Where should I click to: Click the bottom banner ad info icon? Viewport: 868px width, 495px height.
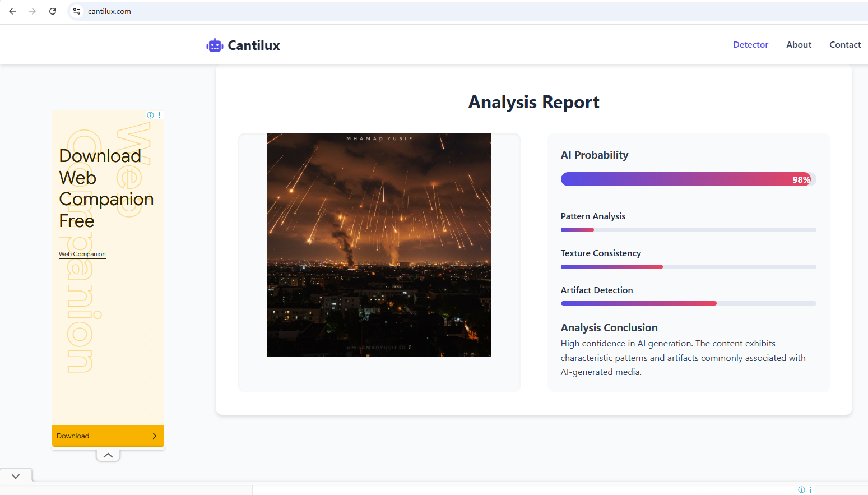(x=801, y=489)
